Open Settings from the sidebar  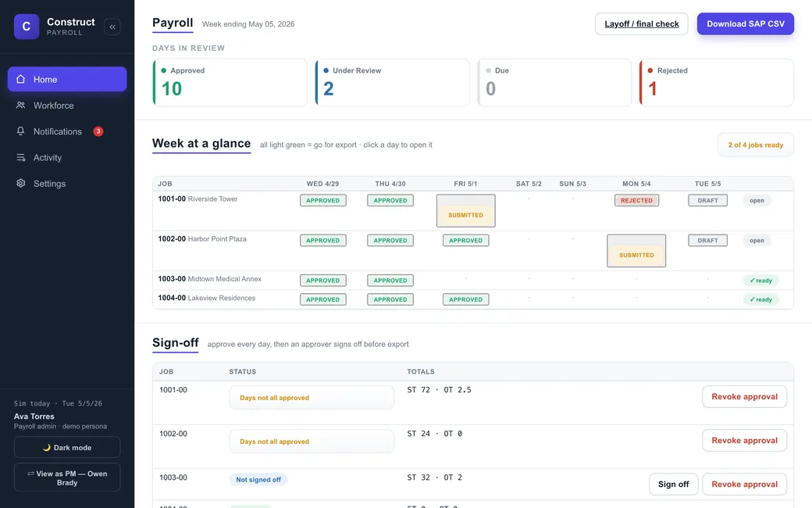[67, 184]
